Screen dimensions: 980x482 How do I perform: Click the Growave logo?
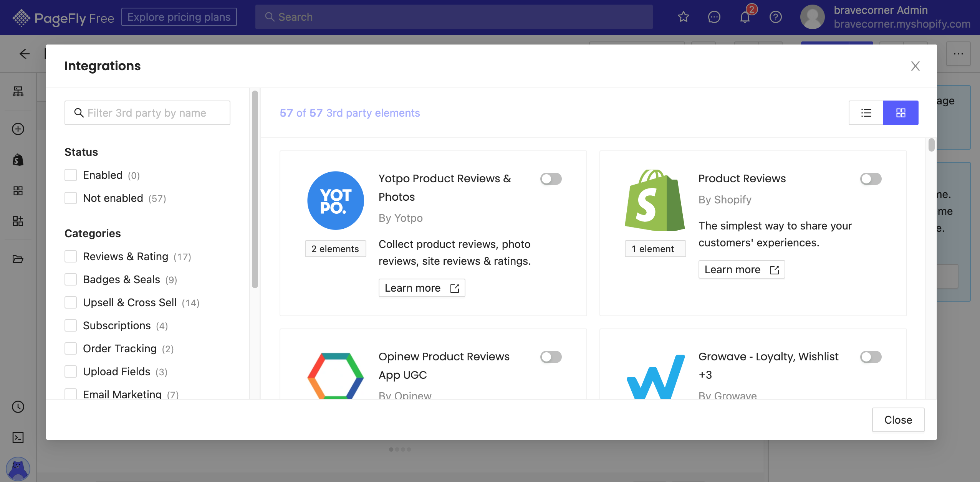656,377
